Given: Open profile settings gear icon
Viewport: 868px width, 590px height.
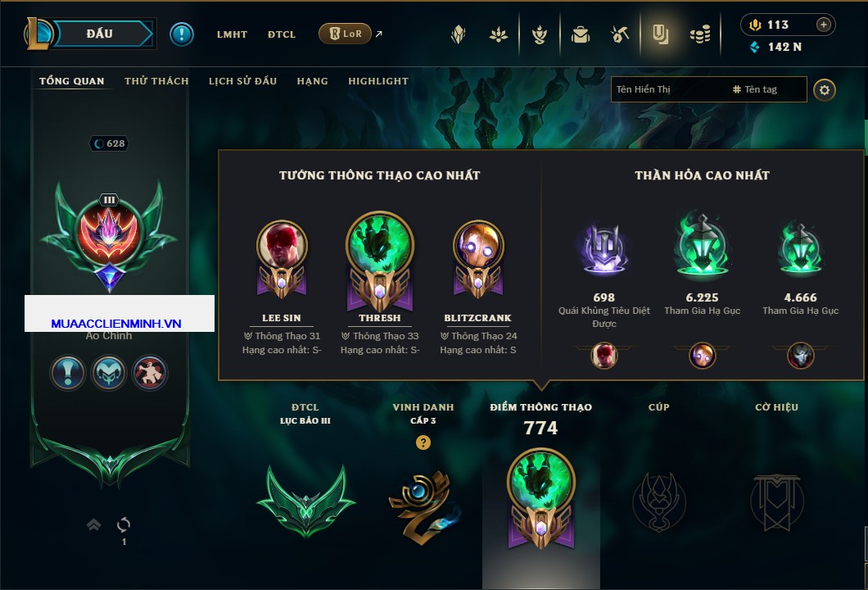Looking at the screenshot, I should point(825,90).
